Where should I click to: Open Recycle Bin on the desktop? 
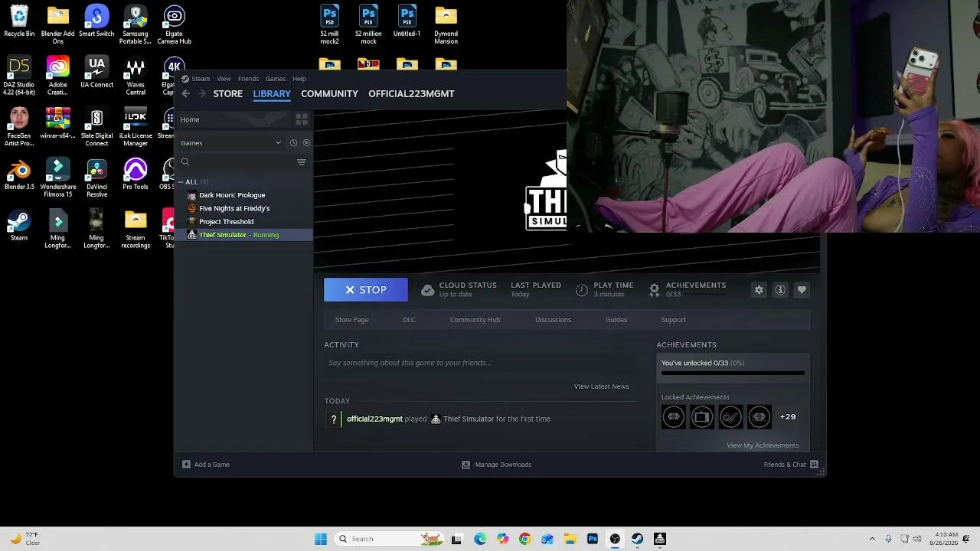click(19, 22)
